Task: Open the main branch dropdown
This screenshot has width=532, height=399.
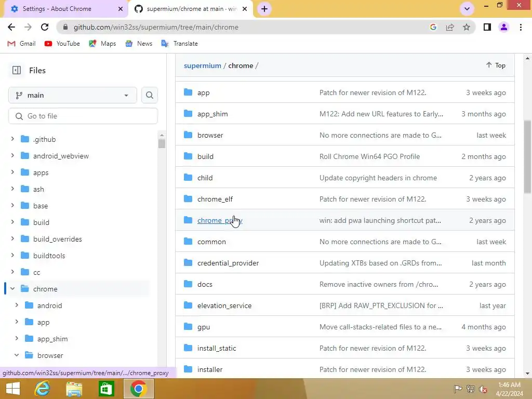Action: coord(73,96)
